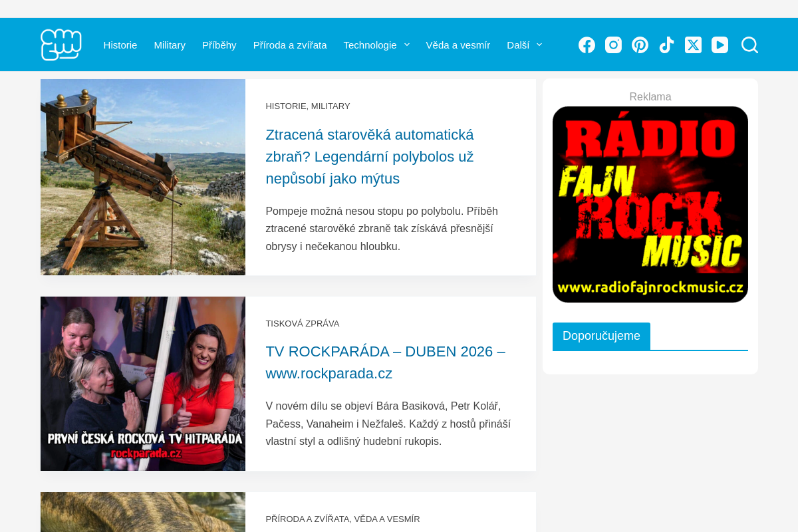Open the Věda a vesmír menu

pos(458,45)
